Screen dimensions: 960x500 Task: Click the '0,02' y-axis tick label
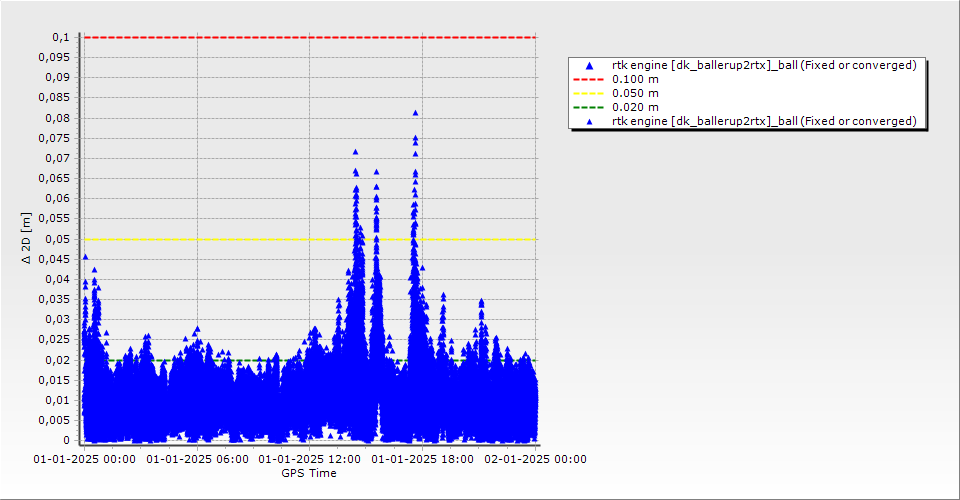(58, 360)
